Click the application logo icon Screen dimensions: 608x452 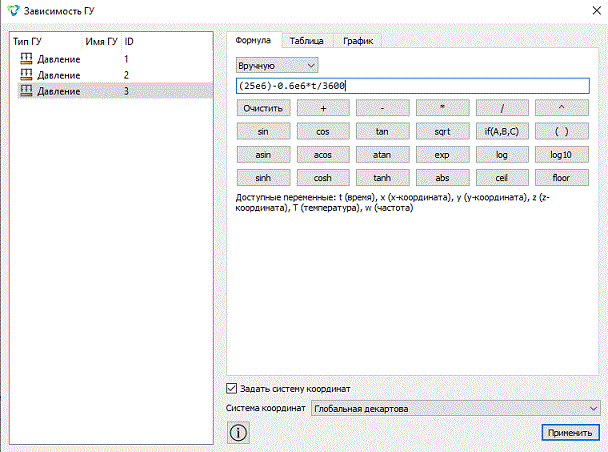[x=13, y=10]
